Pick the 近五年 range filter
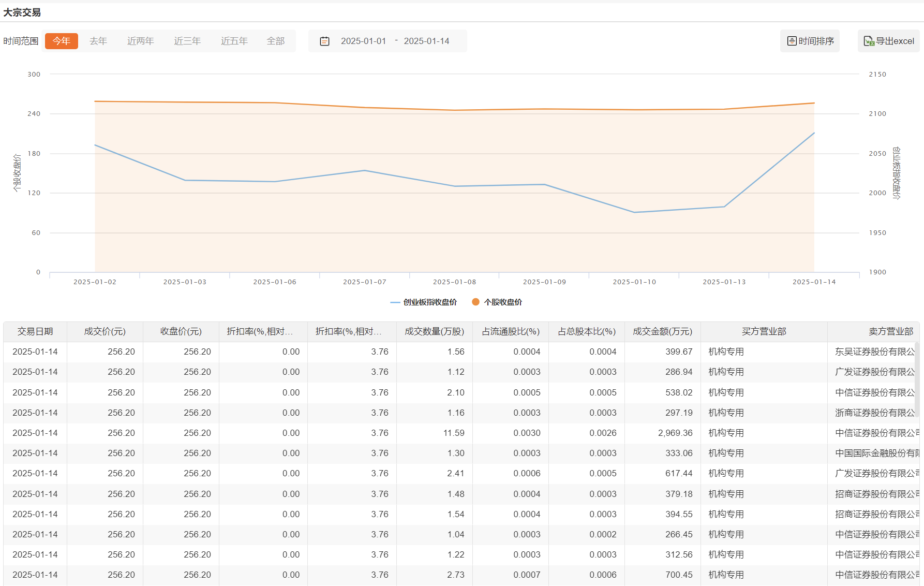The height and width of the screenshot is (586, 924). pos(234,41)
